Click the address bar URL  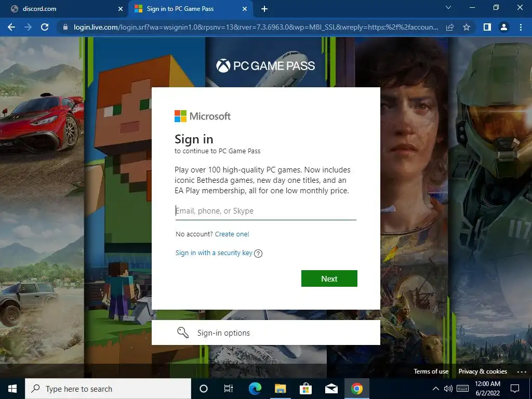click(x=256, y=27)
